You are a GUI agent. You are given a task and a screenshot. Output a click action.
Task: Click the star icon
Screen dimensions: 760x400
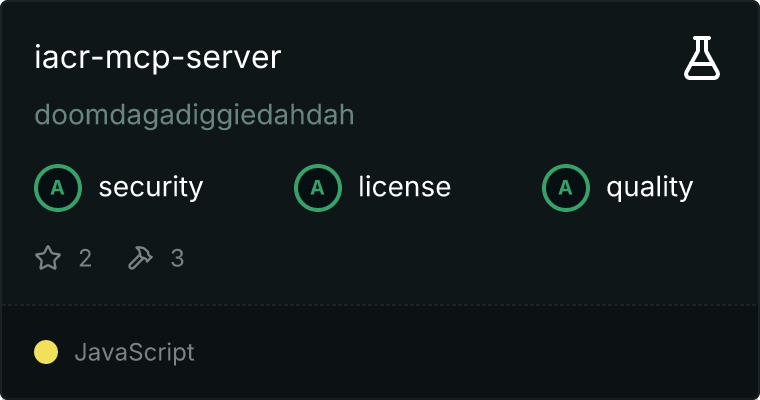click(x=48, y=257)
